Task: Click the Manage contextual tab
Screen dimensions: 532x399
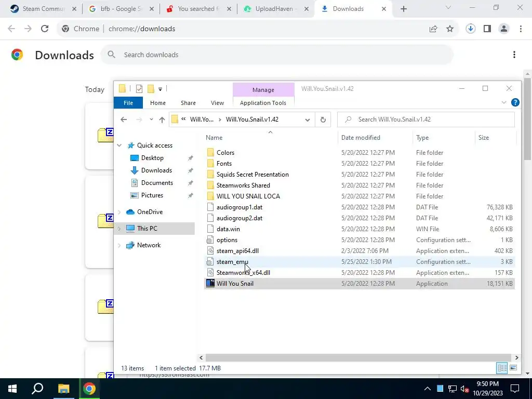Action: click(263, 90)
